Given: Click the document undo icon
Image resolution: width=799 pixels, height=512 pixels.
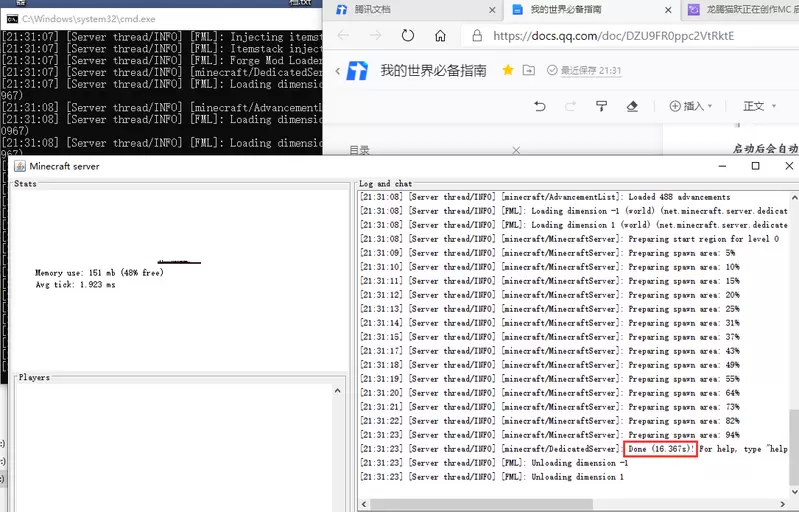Looking at the screenshot, I should (x=540, y=106).
